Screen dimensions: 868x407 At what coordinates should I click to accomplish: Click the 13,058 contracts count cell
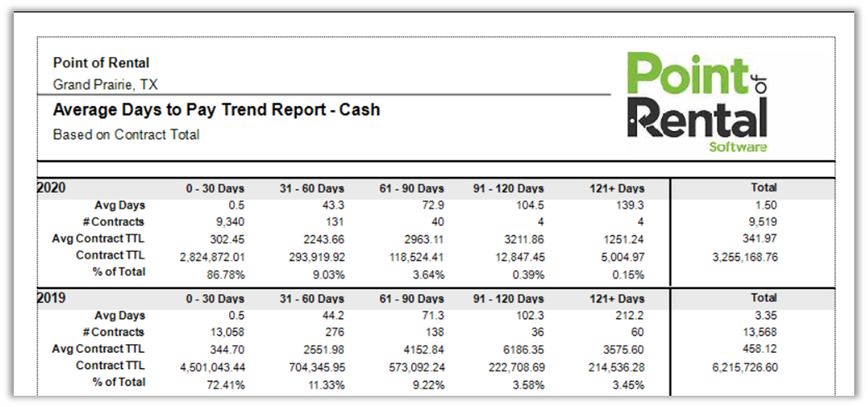(x=227, y=332)
